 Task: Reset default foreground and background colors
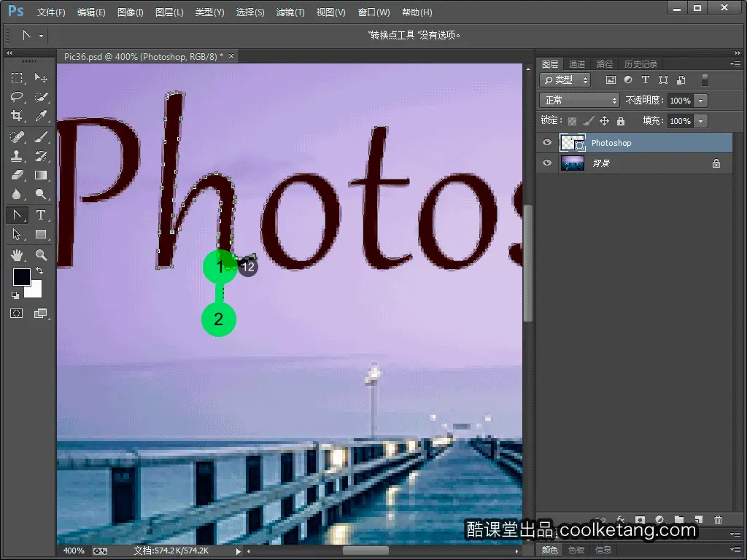click(15, 295)
